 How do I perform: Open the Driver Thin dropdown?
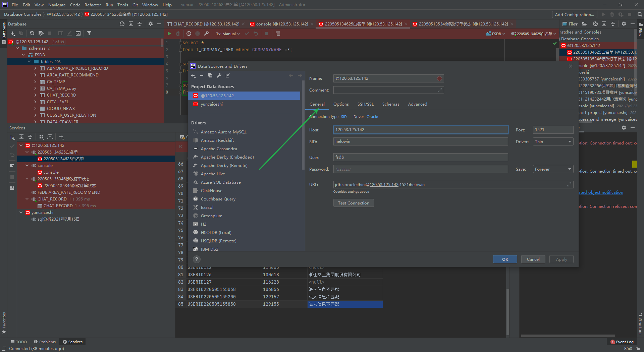[553, 142]
